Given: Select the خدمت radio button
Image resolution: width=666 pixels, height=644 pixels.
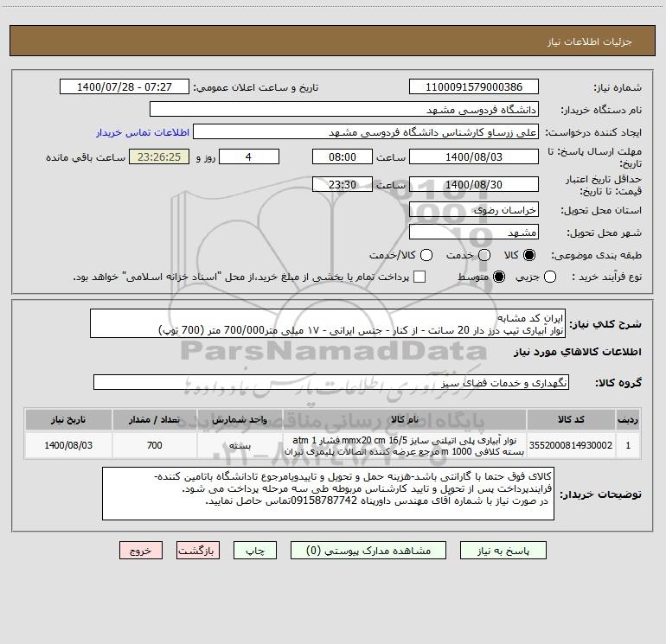Looking at the screenshot, I should point(484,255).
